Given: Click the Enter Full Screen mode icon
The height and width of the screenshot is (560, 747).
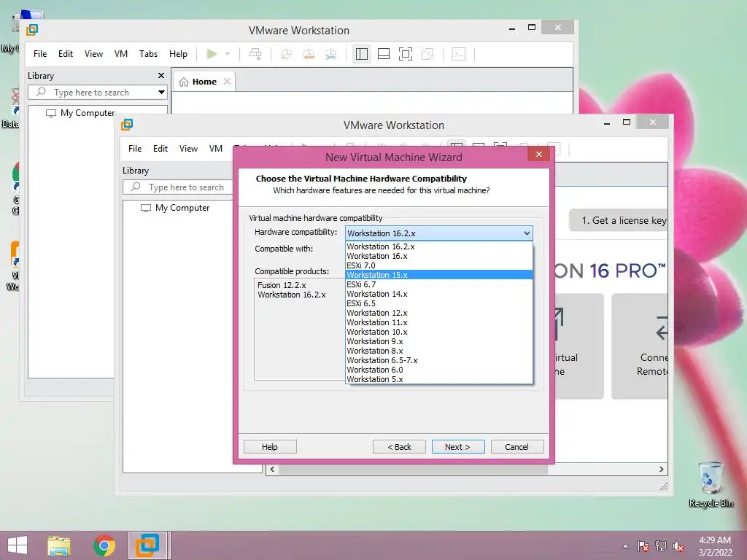Looking at the screenshot, I should (x=406, y=54).
